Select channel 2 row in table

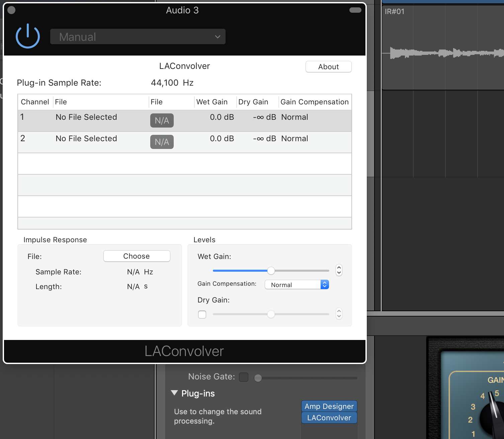coord(86,142)
